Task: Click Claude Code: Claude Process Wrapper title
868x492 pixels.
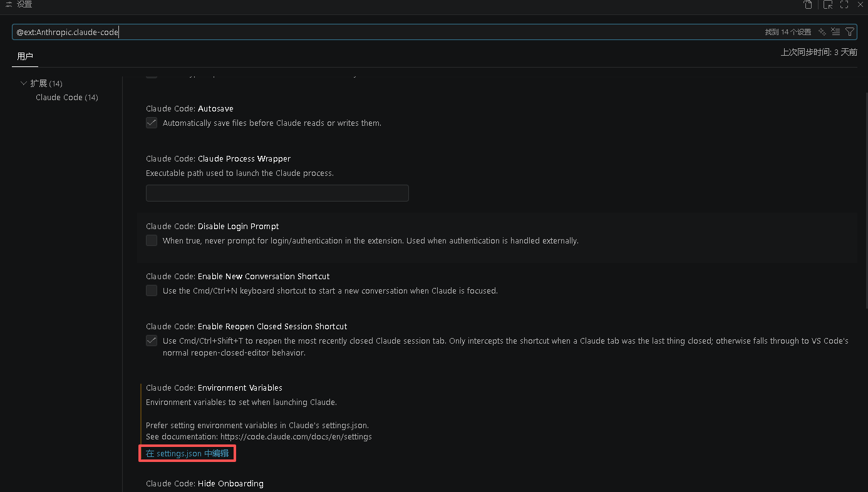Action: click(x=219, y=159)
